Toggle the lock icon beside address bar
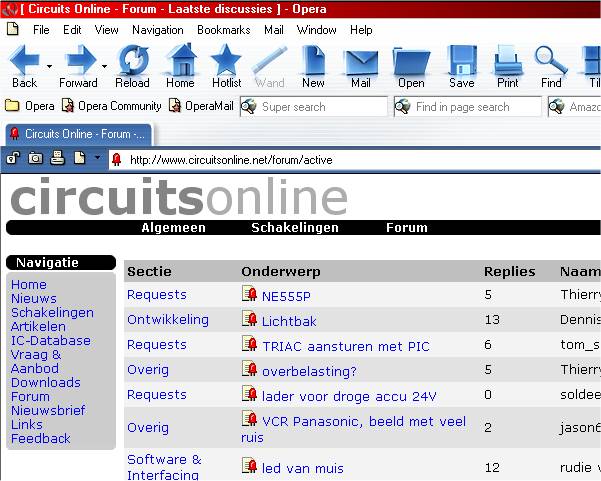The height and width of the screenshot is (481, 601). (x=14, y=158)
